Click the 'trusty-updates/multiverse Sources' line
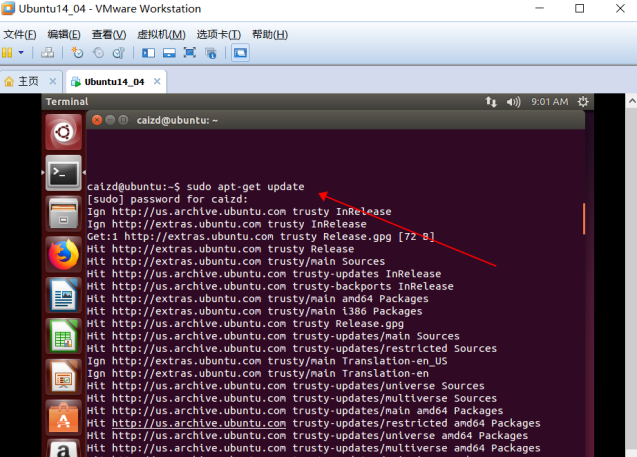The width and height of the screenshot is (637, 457). click(292, 399)
